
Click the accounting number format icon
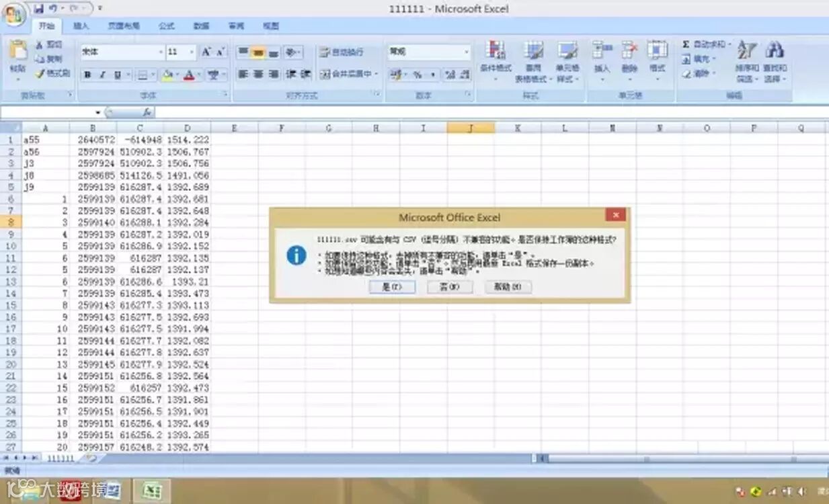(396, 75)
